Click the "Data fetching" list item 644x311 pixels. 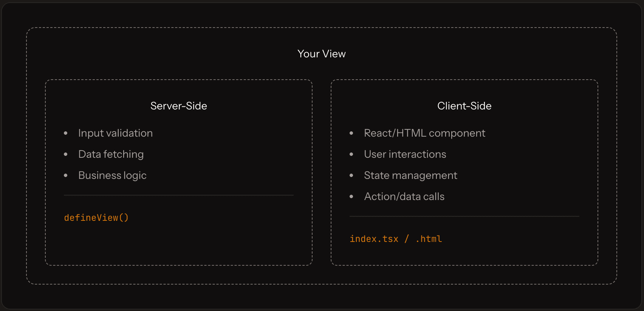coord(111,154)
